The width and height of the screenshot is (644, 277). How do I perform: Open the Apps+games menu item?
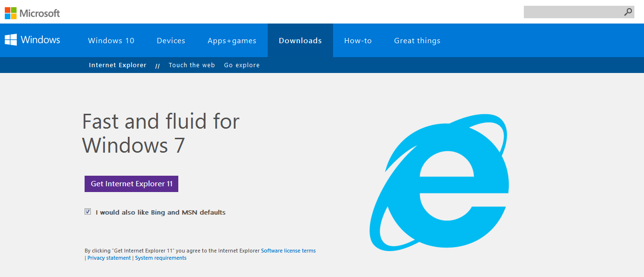pyautogui.click(x=232, y=41)
